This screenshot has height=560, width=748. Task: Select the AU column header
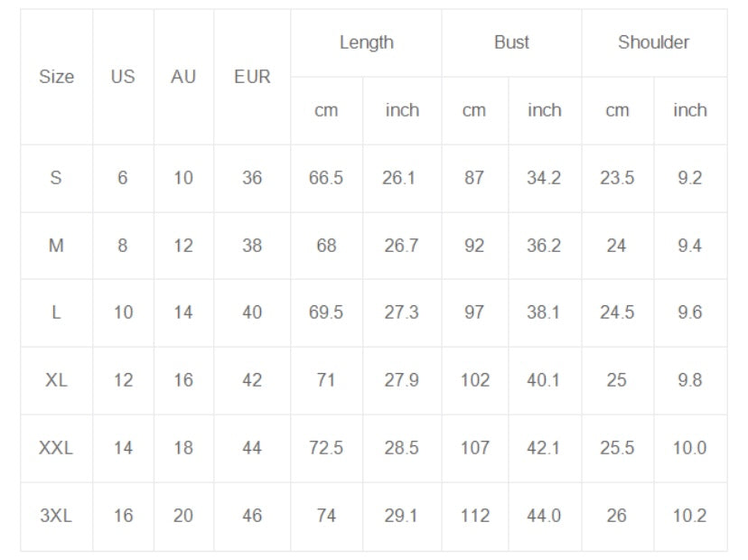[x=183, y=77]
